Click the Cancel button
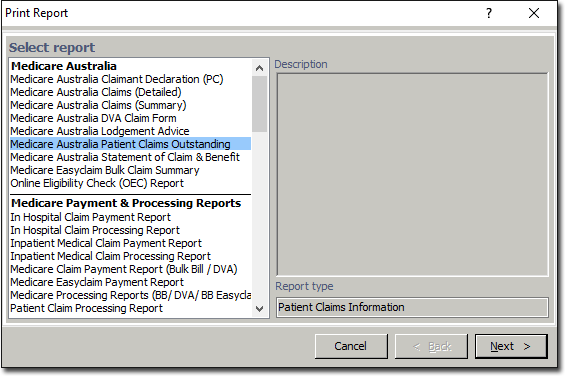The image size is (565, 376). pos(351,346)
